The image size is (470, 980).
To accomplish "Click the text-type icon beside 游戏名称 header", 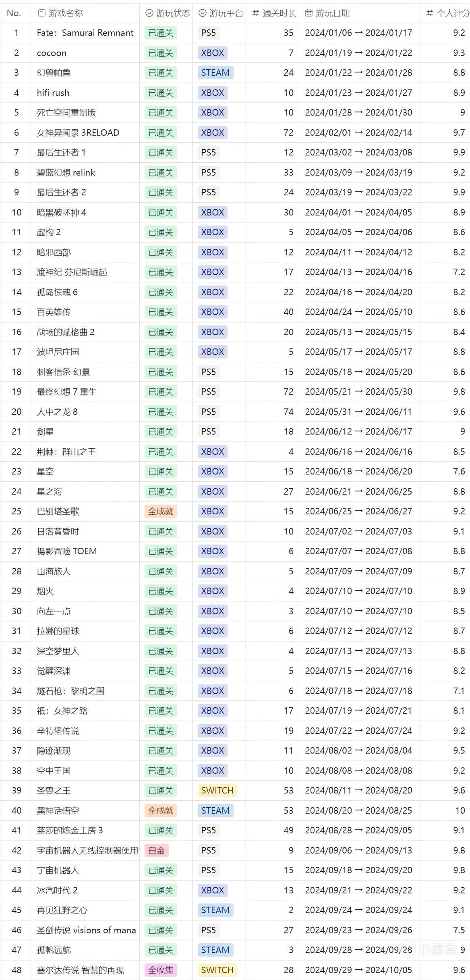I will coord(41,13).
